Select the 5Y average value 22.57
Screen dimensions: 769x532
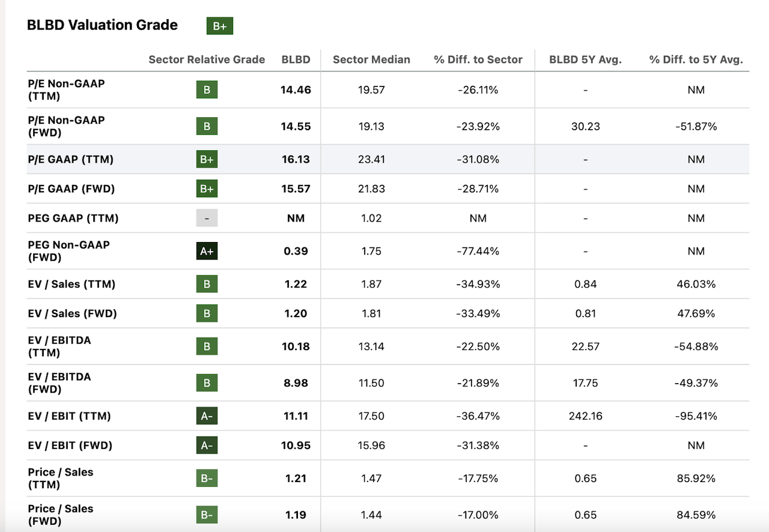[585, 346]
